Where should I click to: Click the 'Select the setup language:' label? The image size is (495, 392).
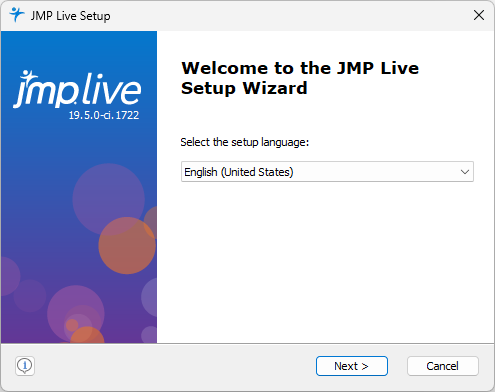245,142
